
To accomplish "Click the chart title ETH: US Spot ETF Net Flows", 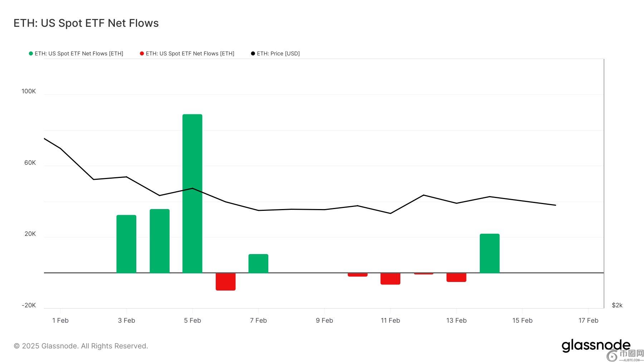I will [x=86, y=23].
